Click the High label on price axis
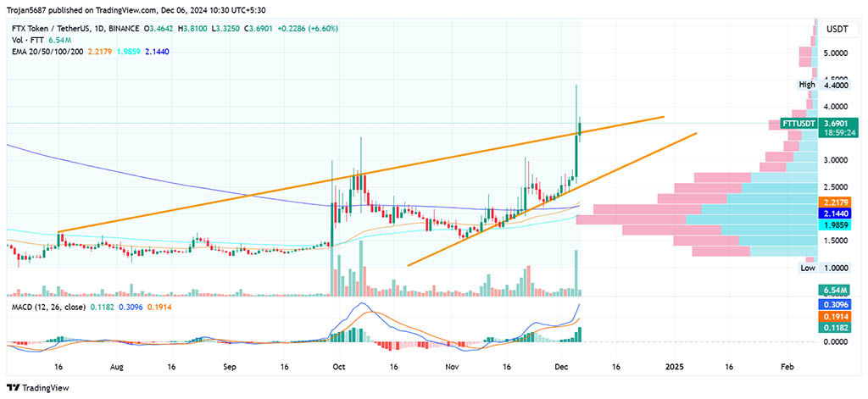This screenshot has width=868, height=399. coord(807,85)
